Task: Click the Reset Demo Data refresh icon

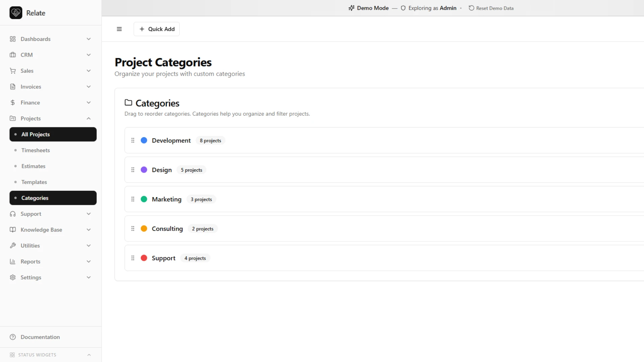Action: click(471, 8)
